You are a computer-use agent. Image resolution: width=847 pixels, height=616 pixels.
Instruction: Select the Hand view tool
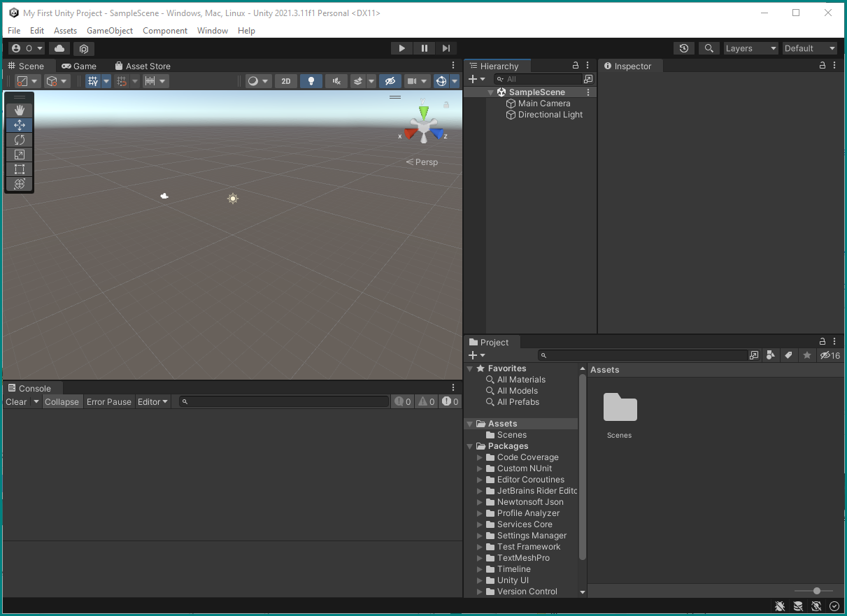click(x=20, y=110)
